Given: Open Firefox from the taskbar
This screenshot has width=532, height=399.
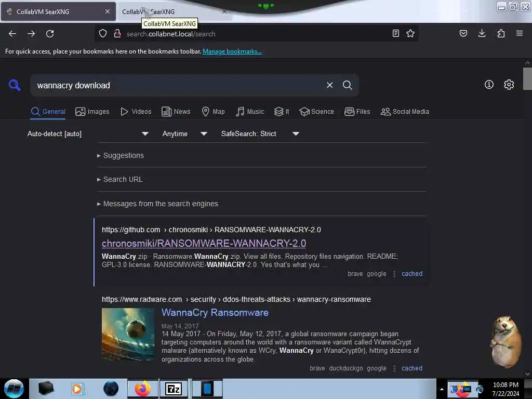Looking at the screenshot, I should [143, 389].
